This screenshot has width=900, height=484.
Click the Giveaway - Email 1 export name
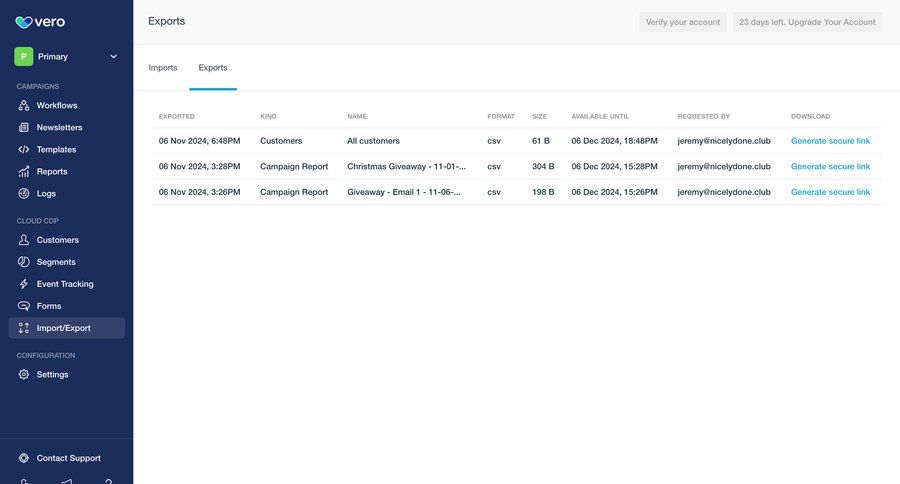(x=404, y=192)
